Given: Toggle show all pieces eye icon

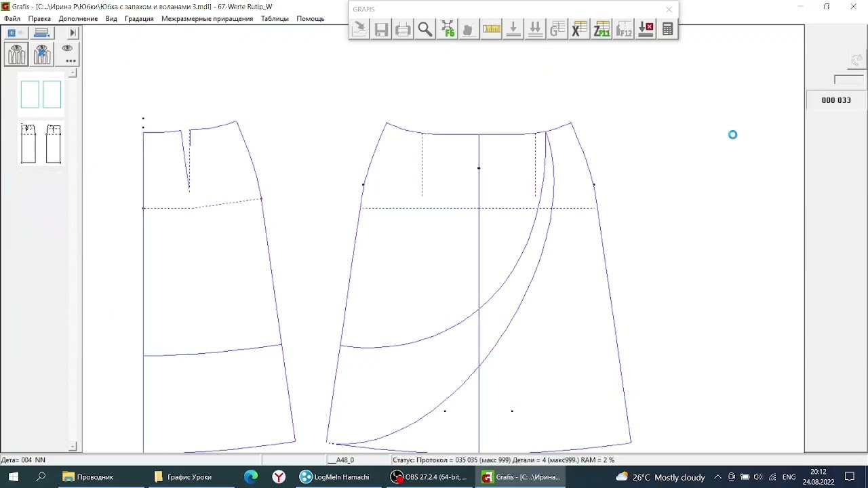Looking at the screenshot, I should (16, 54).
